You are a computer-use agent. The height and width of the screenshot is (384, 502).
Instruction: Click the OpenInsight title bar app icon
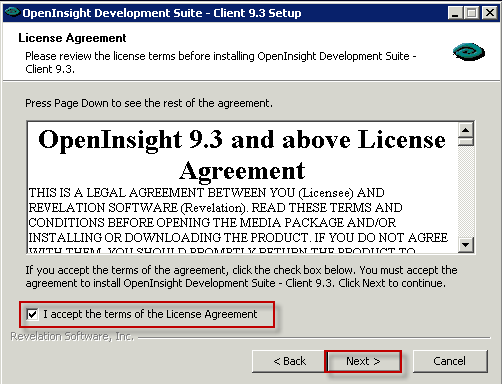click(x=13, y=12)
